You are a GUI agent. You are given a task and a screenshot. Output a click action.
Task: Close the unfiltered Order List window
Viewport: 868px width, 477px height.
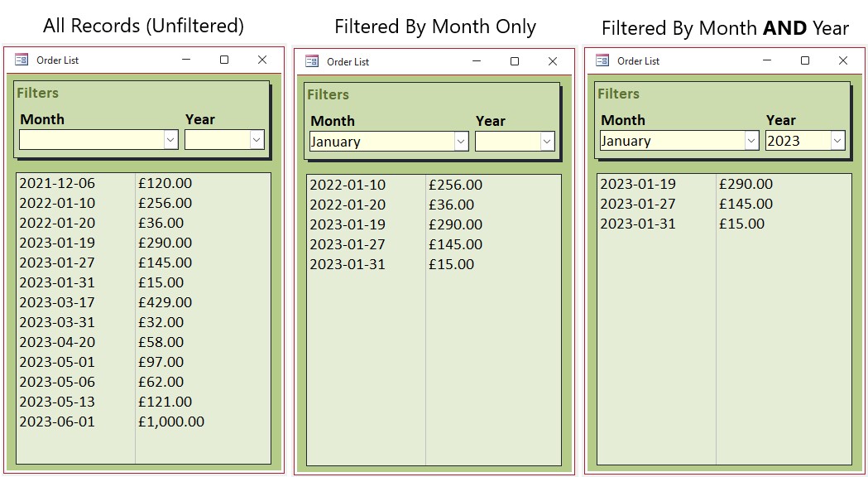tap(262, 60)
